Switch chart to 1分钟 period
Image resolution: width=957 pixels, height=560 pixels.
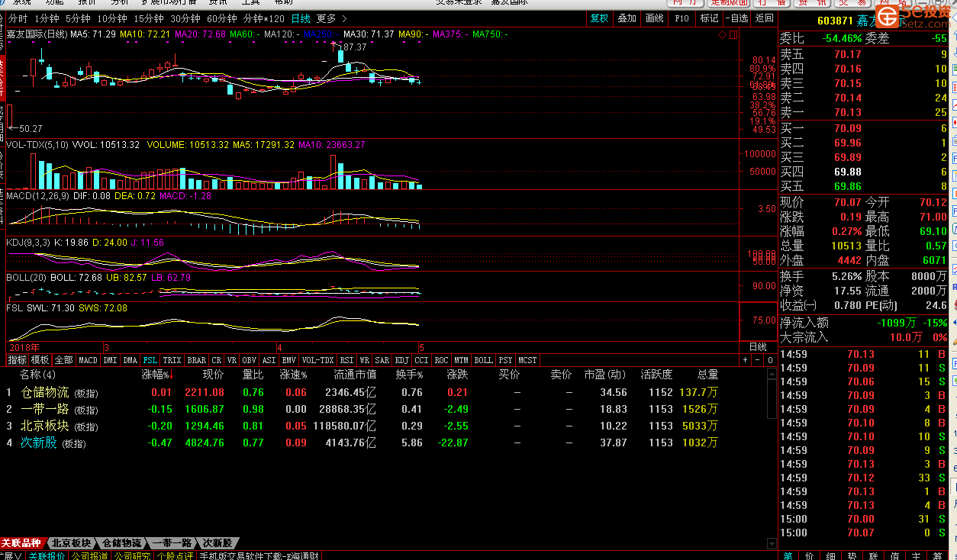(47, 18)
